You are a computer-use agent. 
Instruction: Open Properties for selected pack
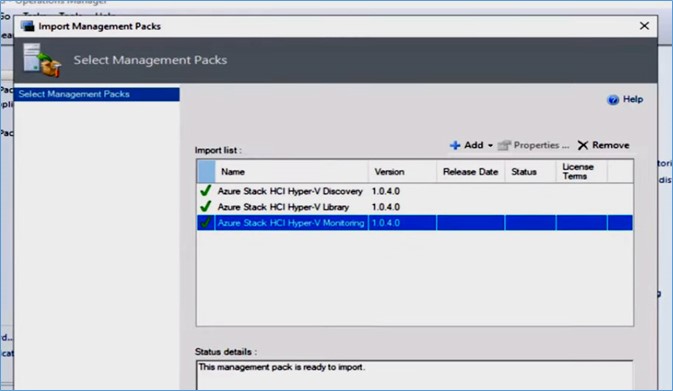534,145
